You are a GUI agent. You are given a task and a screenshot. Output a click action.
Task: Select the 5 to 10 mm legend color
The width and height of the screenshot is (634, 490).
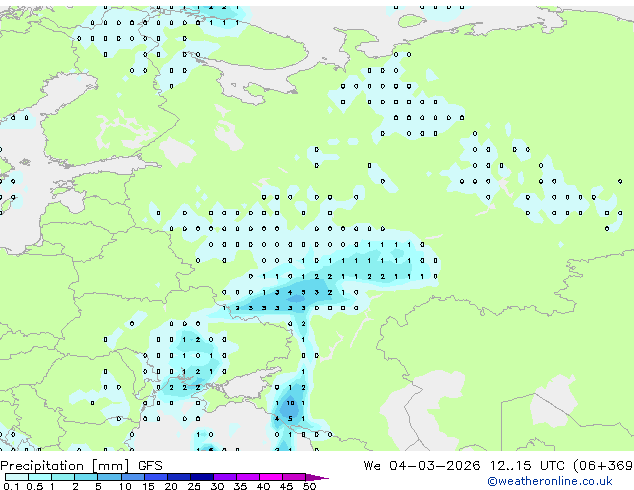109,477
